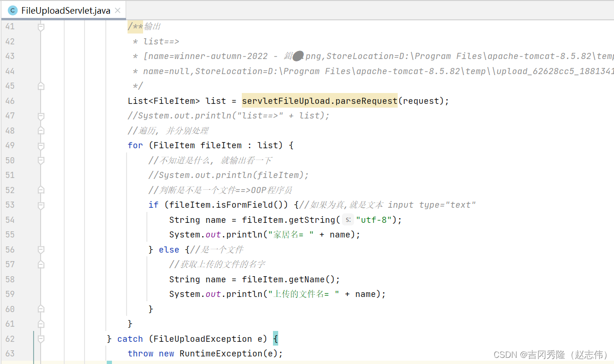The image size is (614, 364).
Task: Collapse the doc comment at line 41
Action: point(41,27)
